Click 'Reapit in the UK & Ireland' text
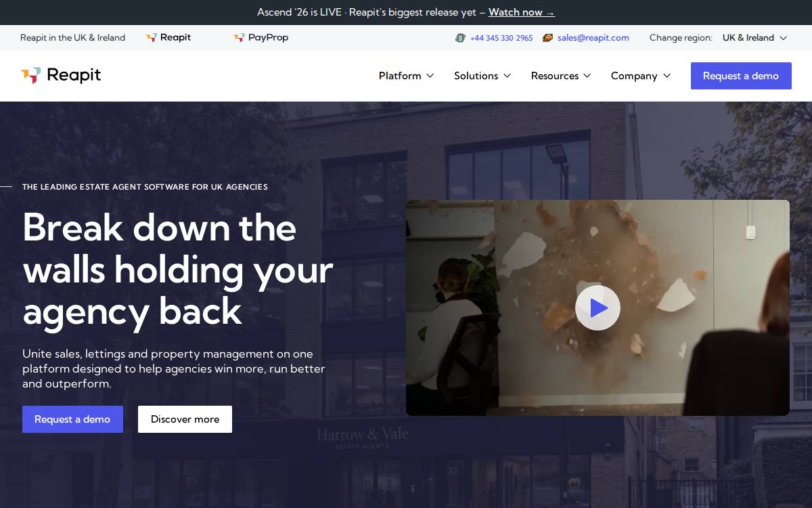The height and width of the screenshot is (508, 812). coord(72,38)
